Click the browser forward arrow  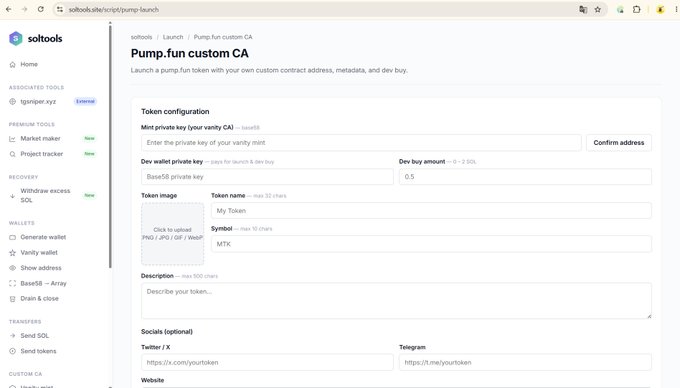tap(24, 9)
